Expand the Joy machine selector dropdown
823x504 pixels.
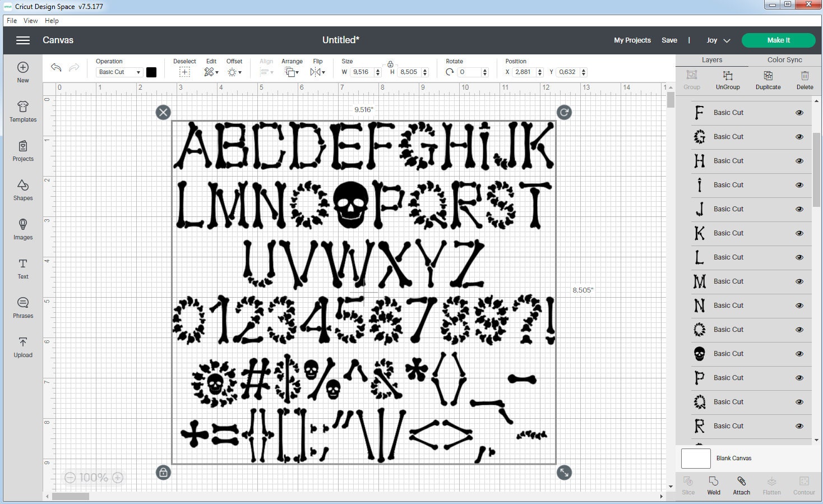click(718, 40)
